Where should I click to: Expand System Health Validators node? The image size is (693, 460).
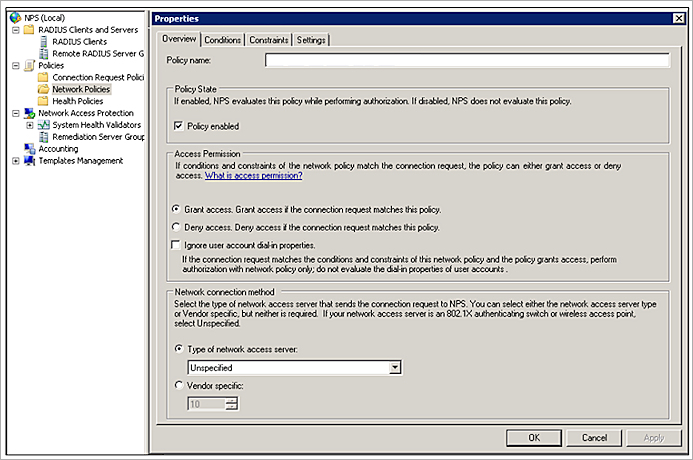[30, 125]
